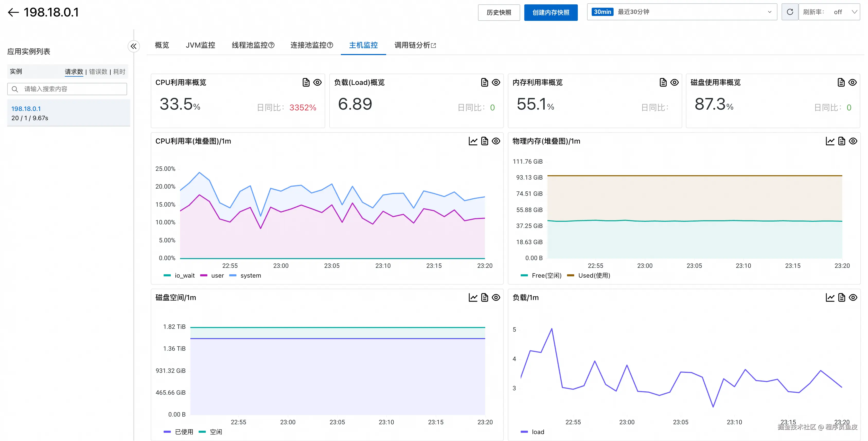Screen dimensions: 868x441
Task: Toggle eye icon on 负载(Load)概览 card
Action: click(496, 83)
